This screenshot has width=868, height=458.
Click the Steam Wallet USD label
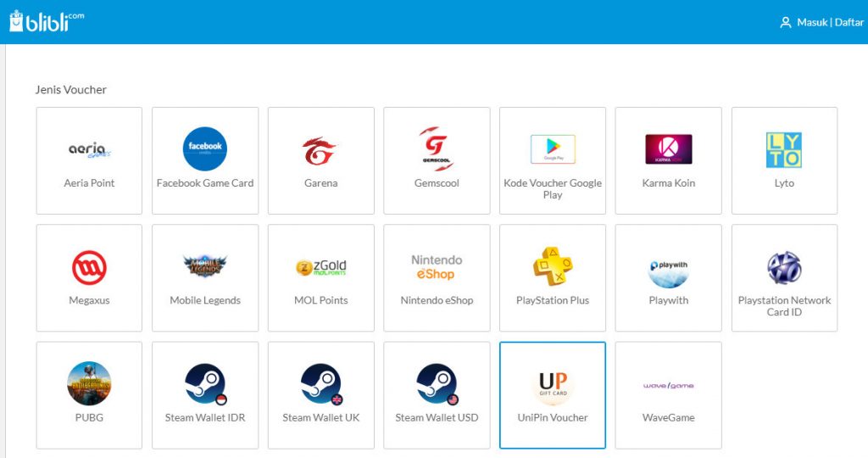pos(437,418)
